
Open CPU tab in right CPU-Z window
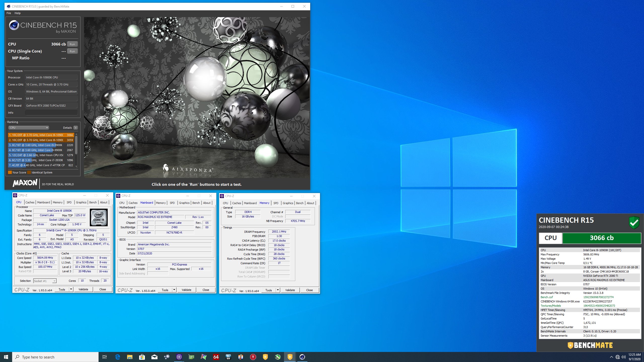tap(225, 203)
